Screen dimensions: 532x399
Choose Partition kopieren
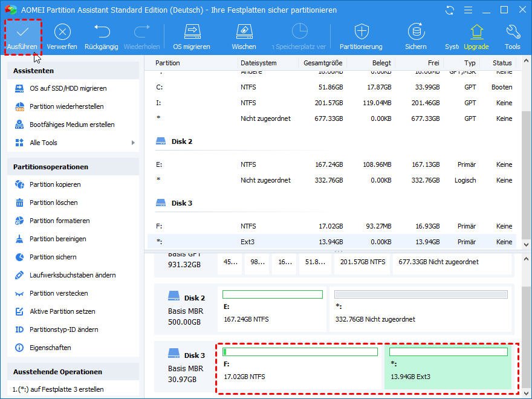[55, 184]
